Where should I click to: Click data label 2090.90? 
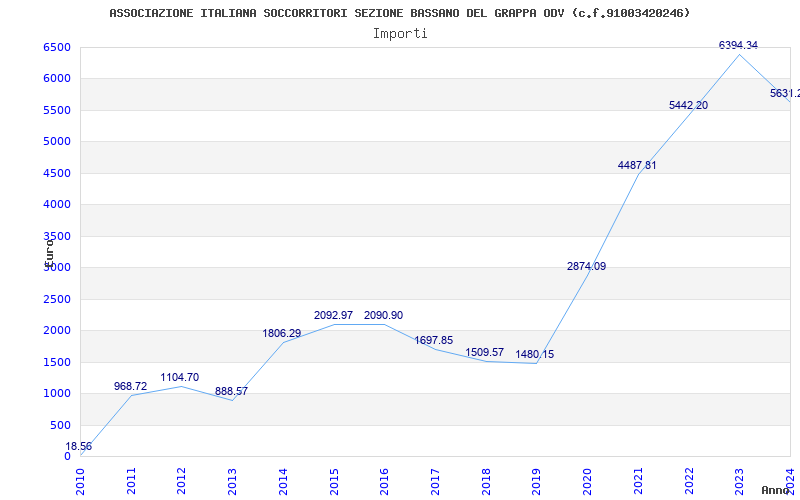[x=383, y=315]
